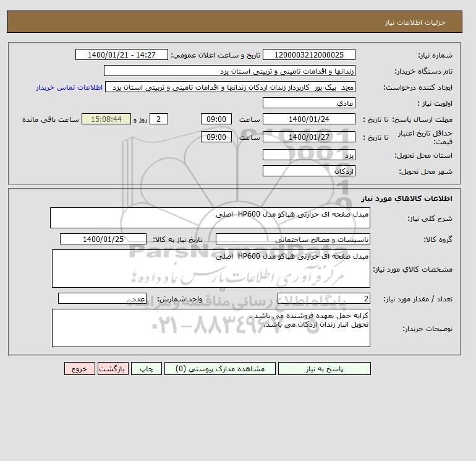The width and height of the screenshot is (476, 461).
Task: Select the شماره نیاز field 1200003212000025
Action: point(308,54)
